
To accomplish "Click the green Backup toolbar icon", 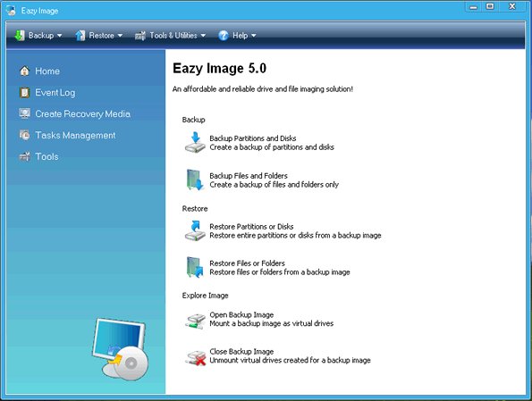I will pyautogui.click(x=20, y=35).
